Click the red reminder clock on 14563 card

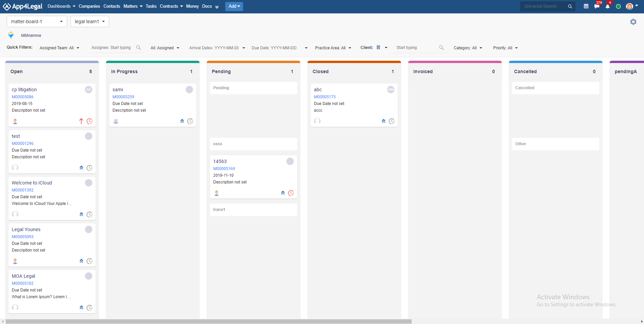click(x=291, y=193)
